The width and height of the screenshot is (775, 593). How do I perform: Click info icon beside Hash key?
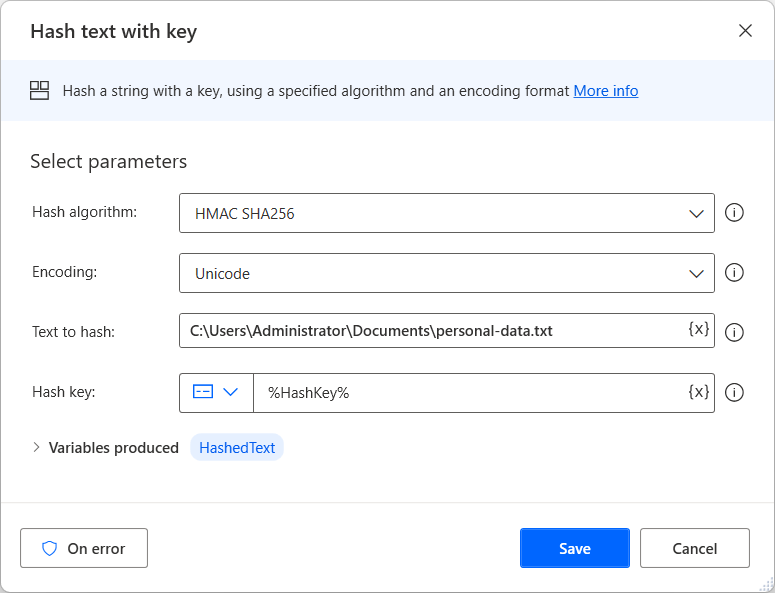coord(734,393)
